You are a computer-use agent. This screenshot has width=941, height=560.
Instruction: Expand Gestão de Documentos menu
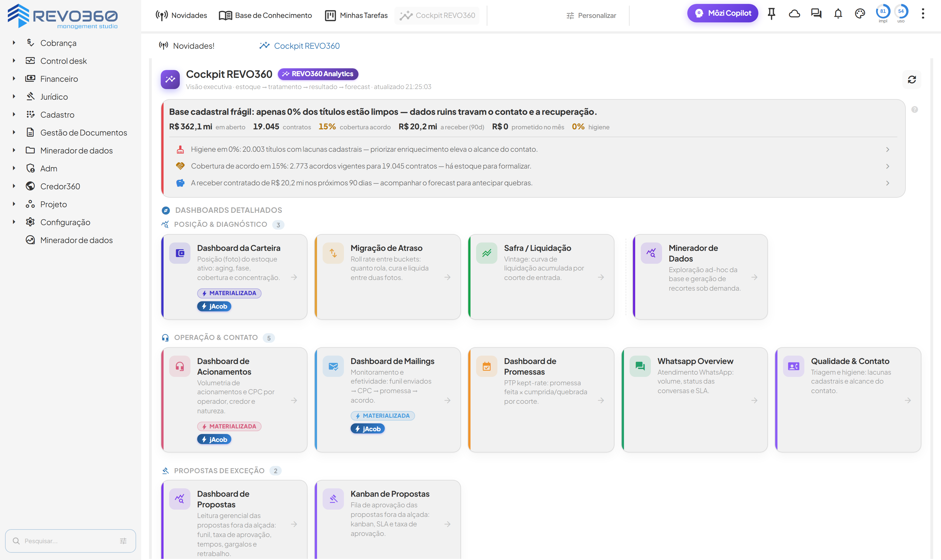coord(14,132)
